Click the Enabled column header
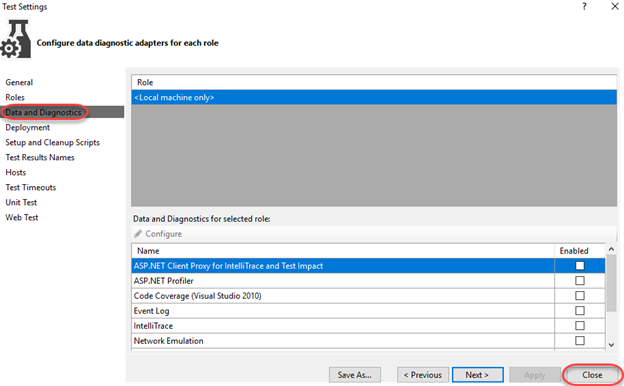 click(580, 251)
